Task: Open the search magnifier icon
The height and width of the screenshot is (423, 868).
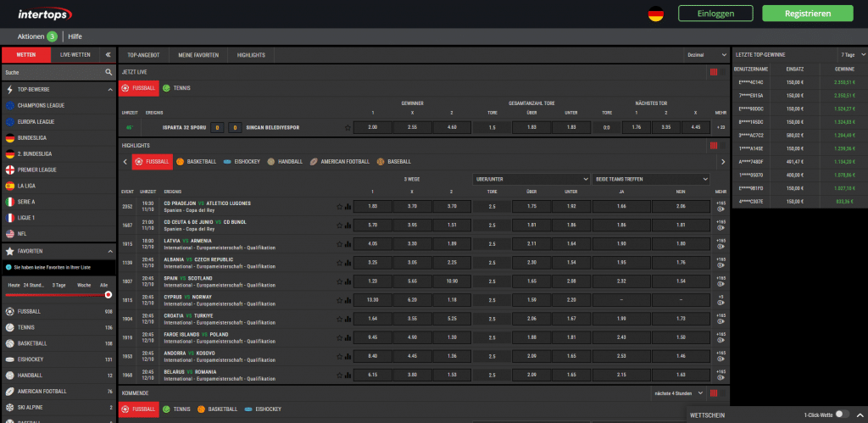Action: 109,73
